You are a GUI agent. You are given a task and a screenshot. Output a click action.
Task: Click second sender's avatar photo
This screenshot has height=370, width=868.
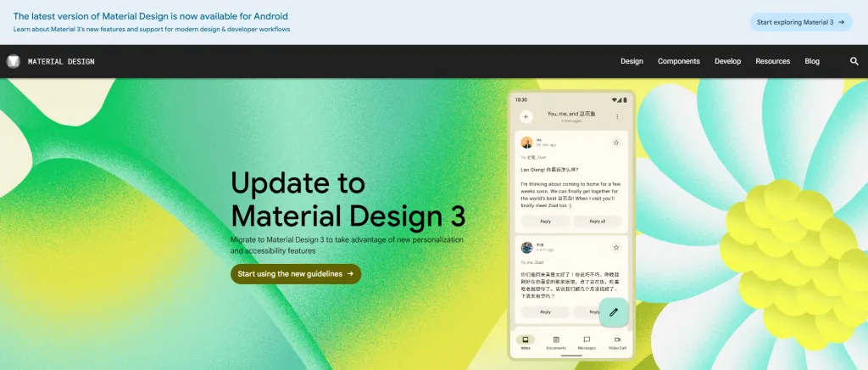(x=526, y=247)
